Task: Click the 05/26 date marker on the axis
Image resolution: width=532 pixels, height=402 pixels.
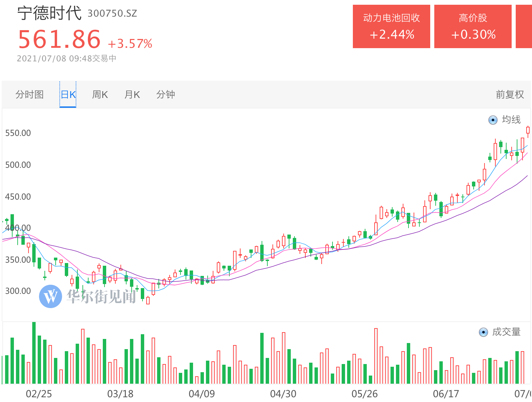Action: click(364, 394)
